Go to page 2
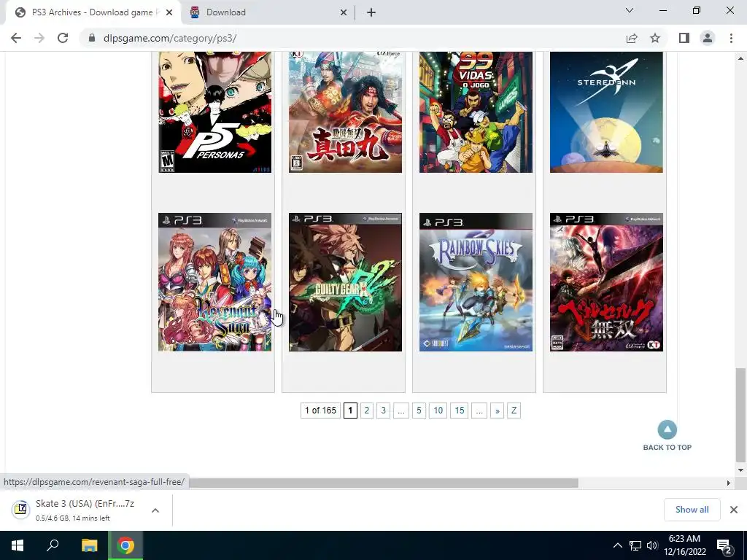This screenshot has height=560, width=747. [367, 411]
